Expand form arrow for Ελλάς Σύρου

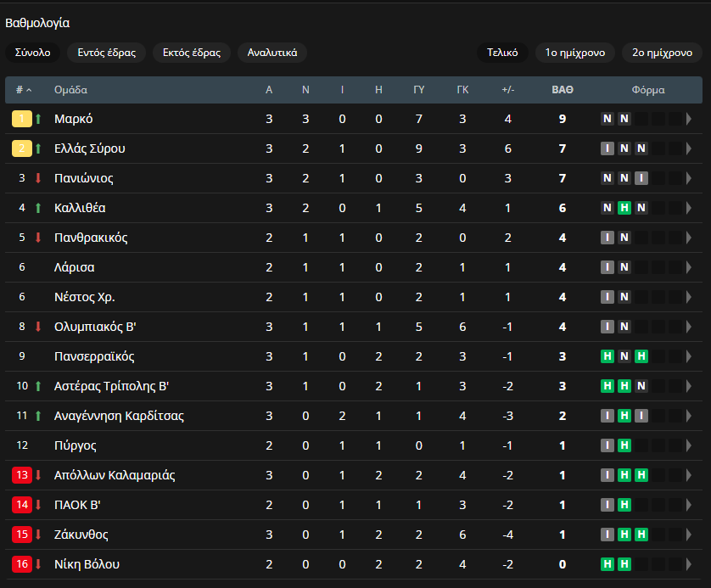pyautogui.click(x=689, y=148)
